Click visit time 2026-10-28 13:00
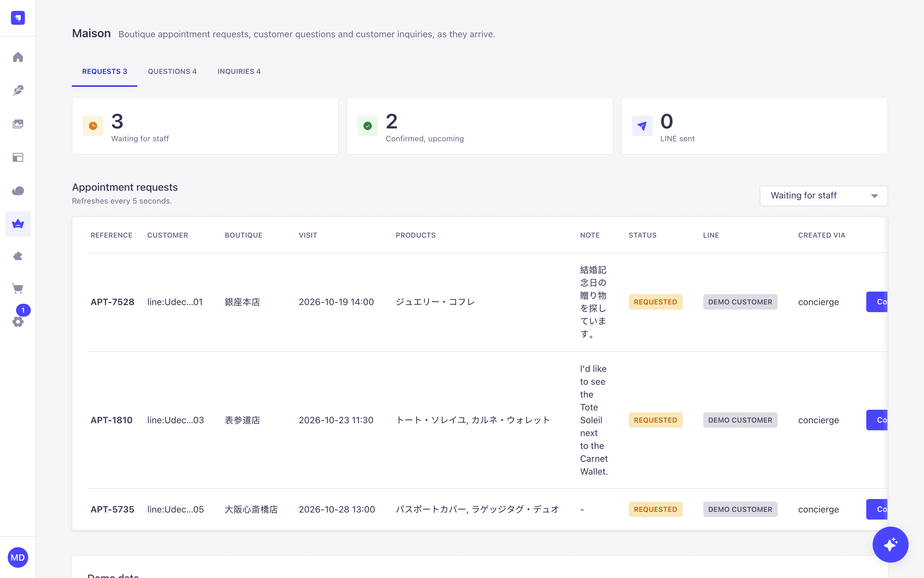The image size is (924, 578). coord(337,509)
